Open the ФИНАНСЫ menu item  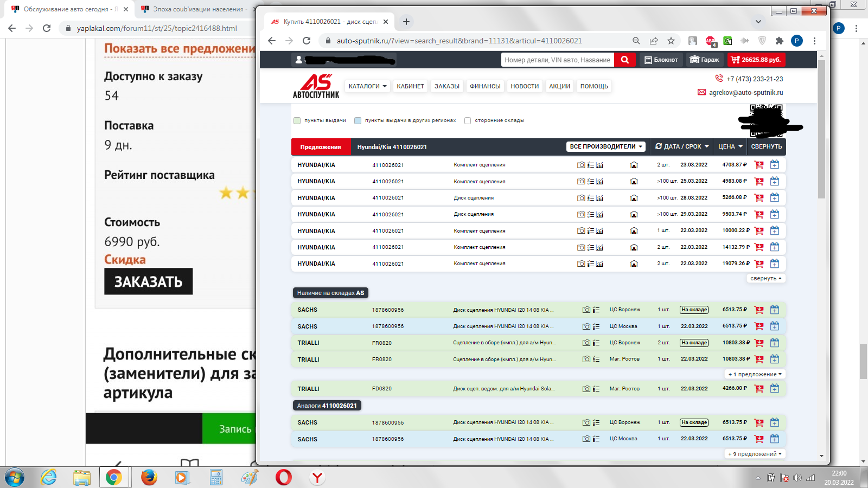[x=485, y=86]
